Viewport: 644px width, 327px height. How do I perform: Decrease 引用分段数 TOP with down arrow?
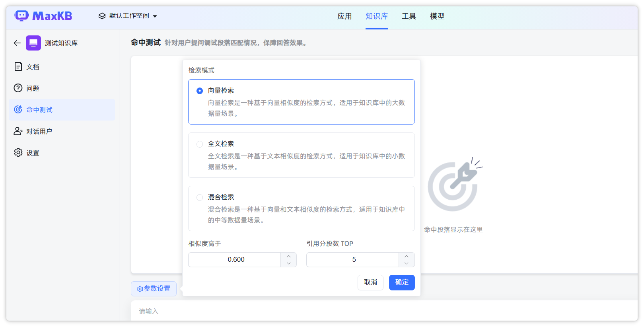tap(407, 263)
